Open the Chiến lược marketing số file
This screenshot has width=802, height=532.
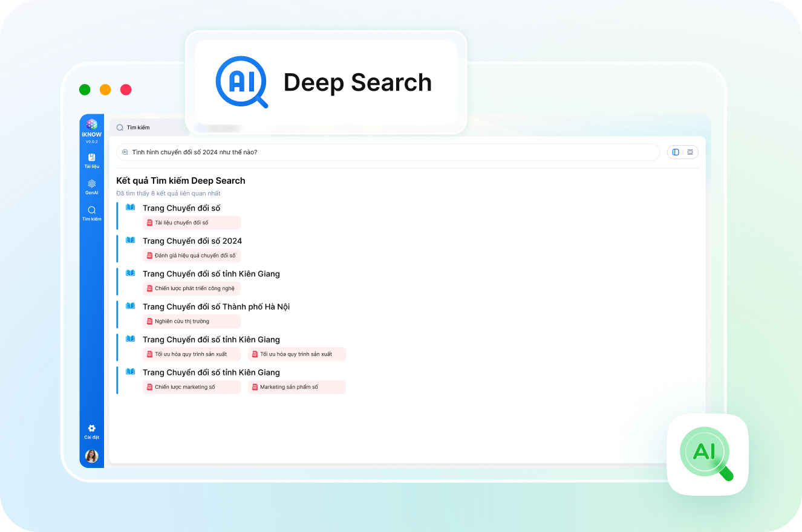[x=191, y=387]
